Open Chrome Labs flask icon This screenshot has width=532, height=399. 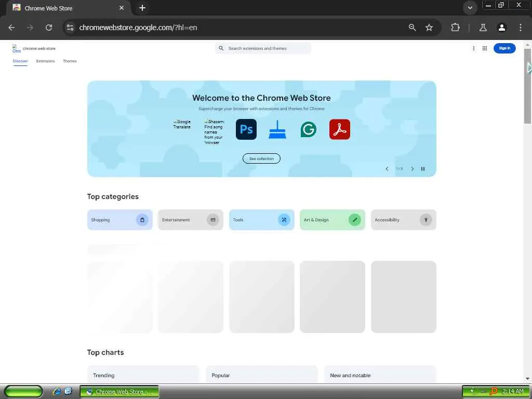[x=483, y=28]
